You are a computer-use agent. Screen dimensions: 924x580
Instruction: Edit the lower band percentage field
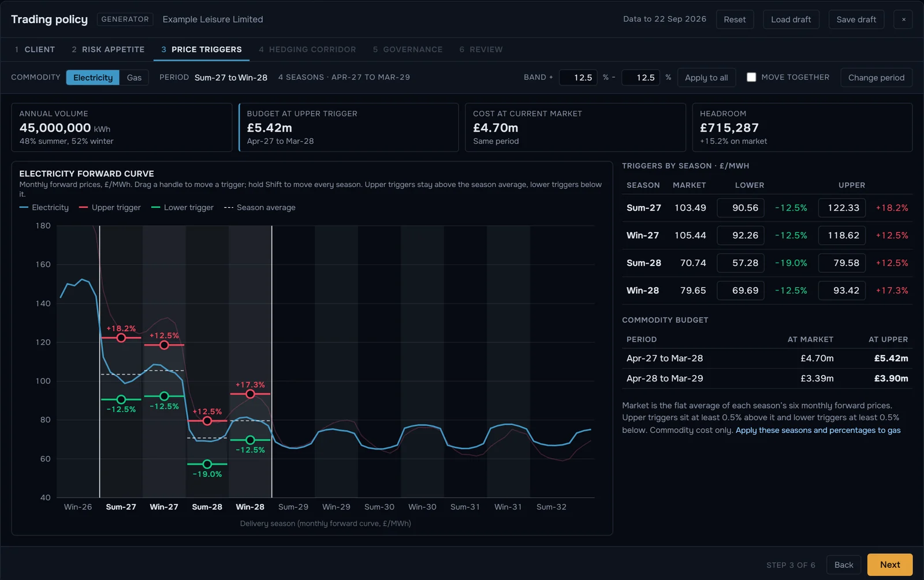pyautogui.click(x=640, y=77)
